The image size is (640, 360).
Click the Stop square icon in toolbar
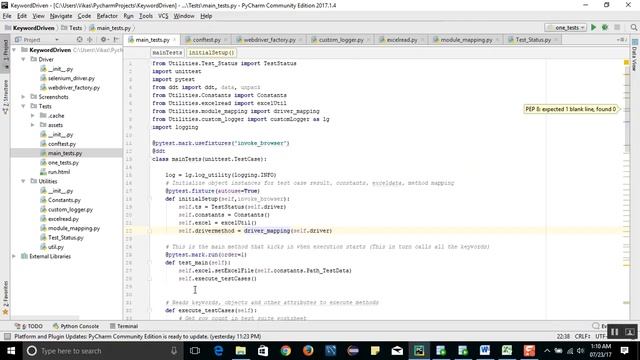tap(617, 27)
